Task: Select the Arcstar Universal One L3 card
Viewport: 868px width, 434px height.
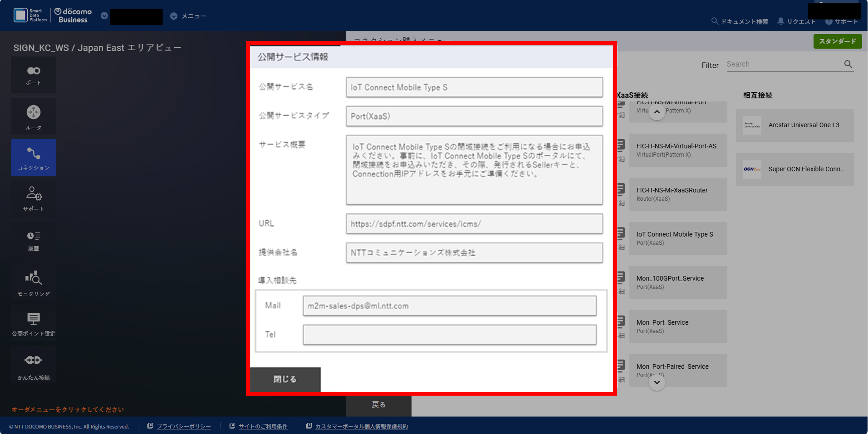Action: tap(795, 125)
